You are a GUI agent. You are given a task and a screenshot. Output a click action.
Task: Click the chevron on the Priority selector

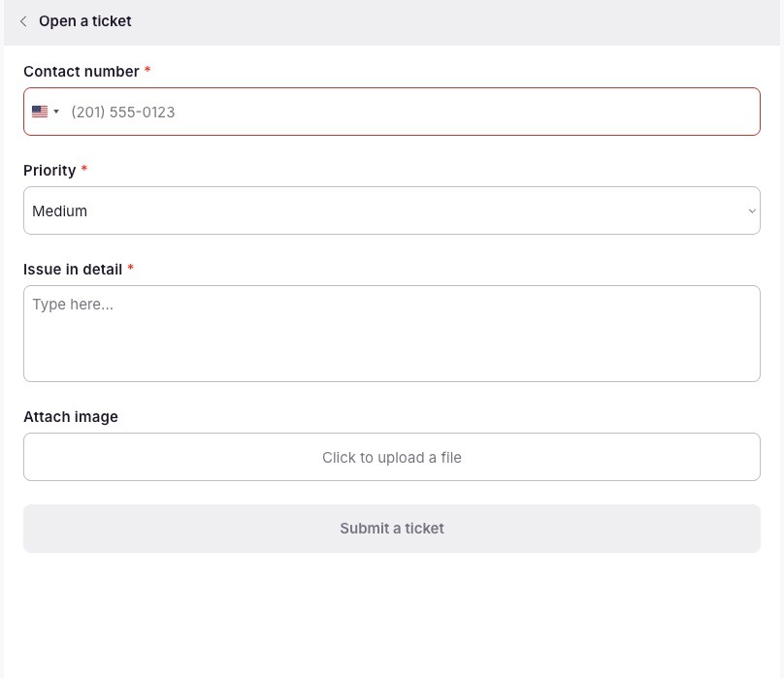point(751,210)
